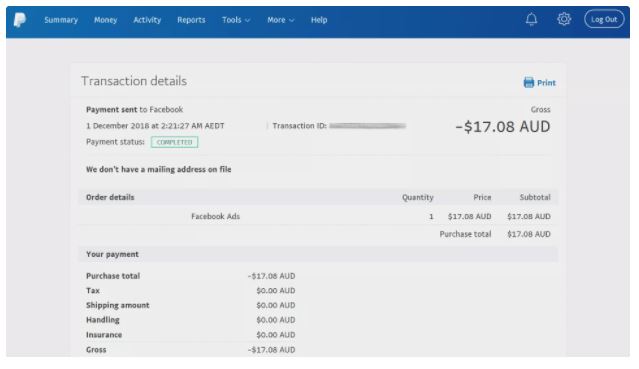639x369 pixels.
Task: Open the Activity page
Action: tap(147, 20)
